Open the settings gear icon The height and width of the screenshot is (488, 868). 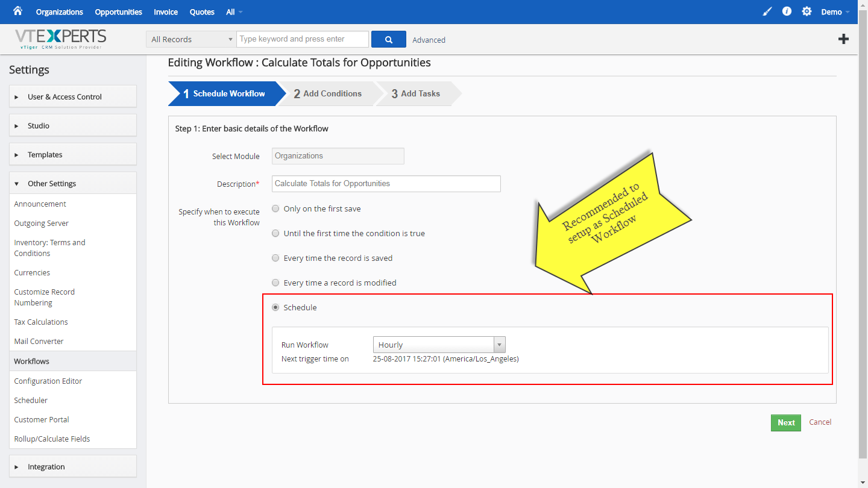(x=807, y=11)
